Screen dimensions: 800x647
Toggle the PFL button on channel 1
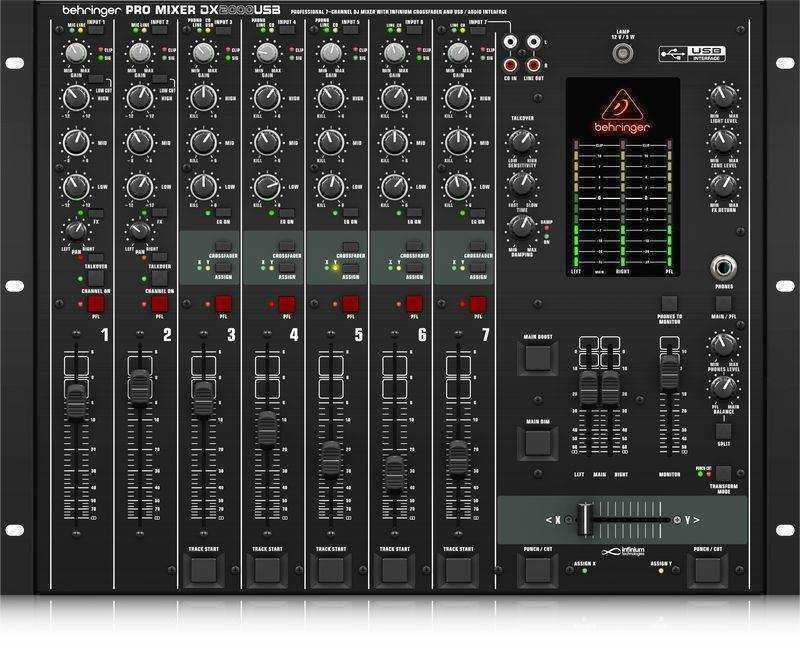(x=96, y=304)
